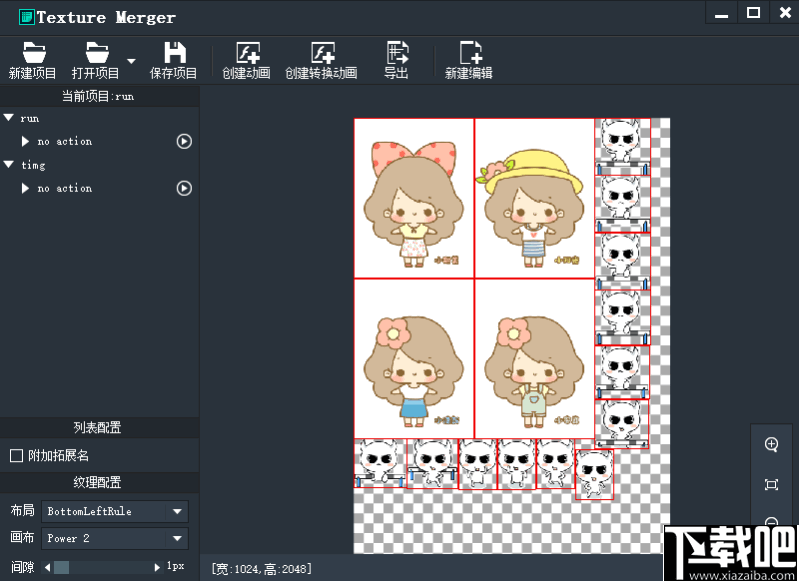
Task: Click the 保存项目 (Save Project) disk icon
Action: point(175,52)
